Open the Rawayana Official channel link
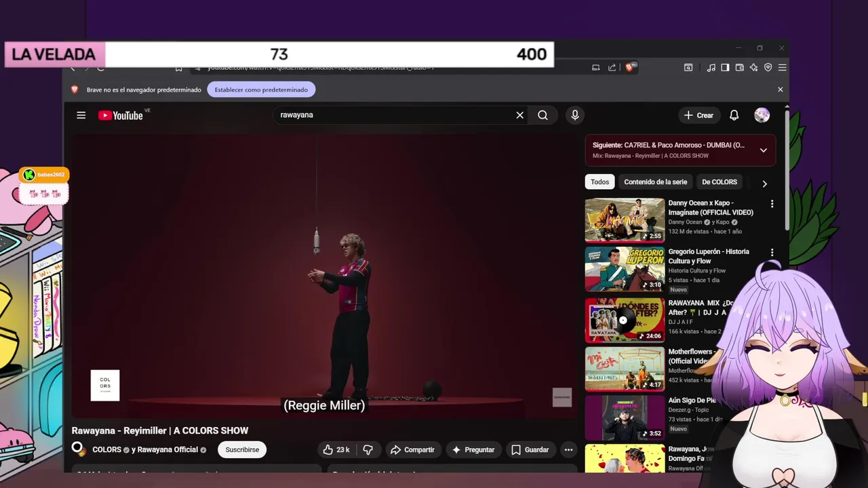Viewport: 868px width, 488px height. [x=167, y=449]
